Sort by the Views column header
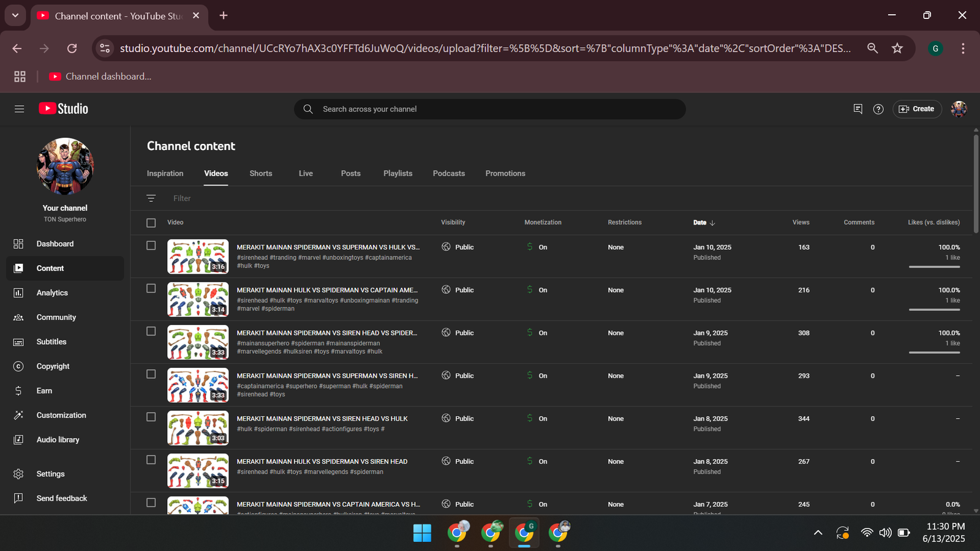Image resolution: width=980 pixels, height=551 pixels. tap(801, 223)
